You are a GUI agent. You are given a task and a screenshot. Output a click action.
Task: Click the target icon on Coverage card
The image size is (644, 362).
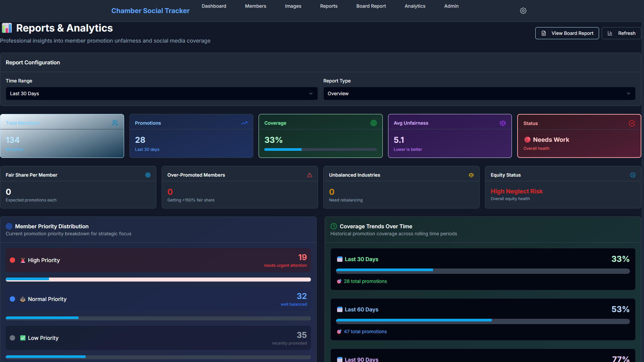pyautogui.click(x=373, y=123)
